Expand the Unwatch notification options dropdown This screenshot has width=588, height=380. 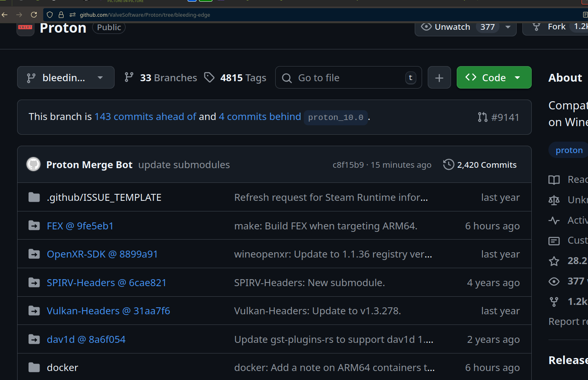tap(508, 27)
